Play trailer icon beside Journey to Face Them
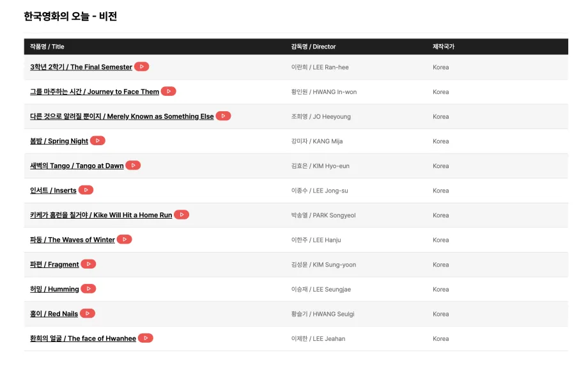The height and width of the screenshot is (367, 588). point(168,91)
